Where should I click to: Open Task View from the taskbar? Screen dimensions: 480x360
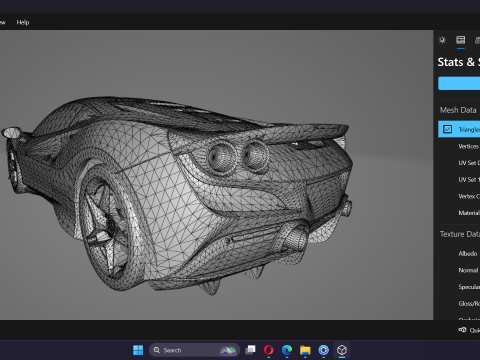(x=250, y=350)
